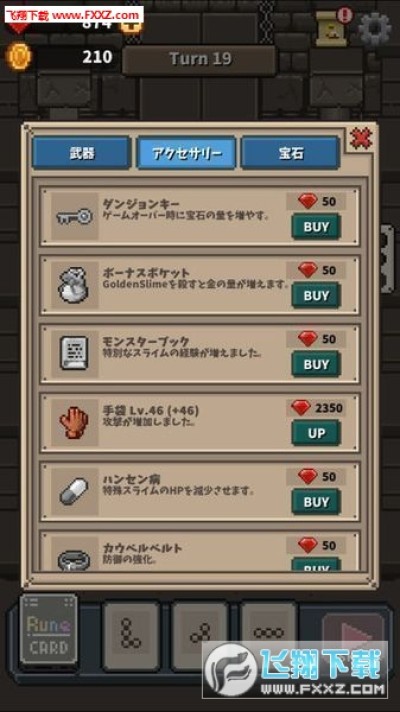Screen dimensions: 400x712
Task: Select the dungeon key item icon
Action: pyautogui.click(x=74, y=217)
